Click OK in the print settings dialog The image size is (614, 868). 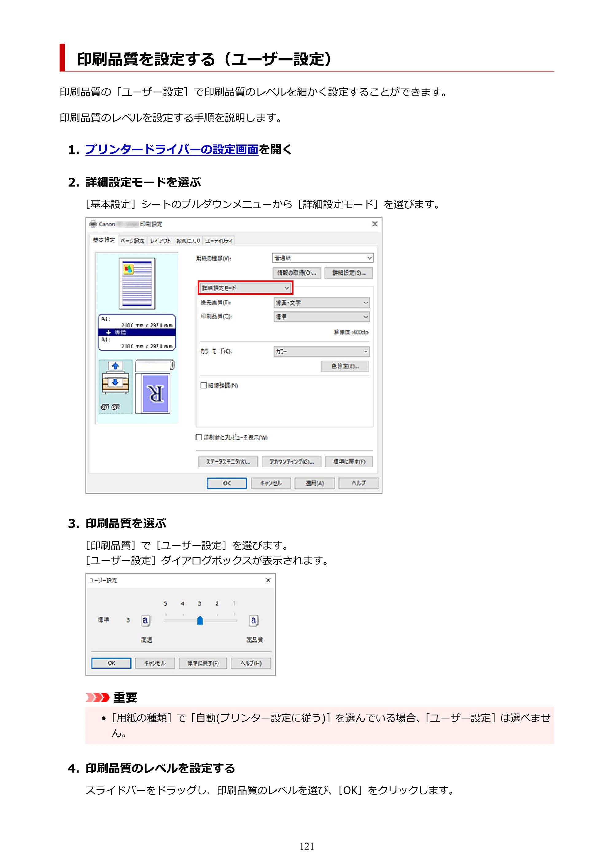pyautogui.click(x=227, y=483)
